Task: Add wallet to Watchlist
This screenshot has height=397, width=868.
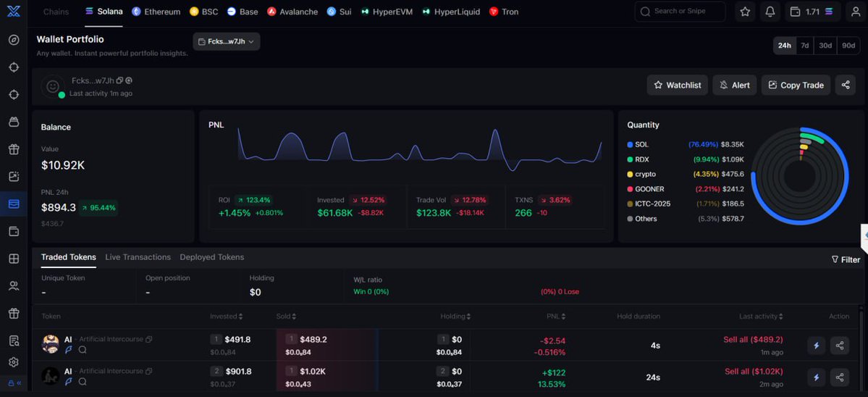Action: [677, 85]
